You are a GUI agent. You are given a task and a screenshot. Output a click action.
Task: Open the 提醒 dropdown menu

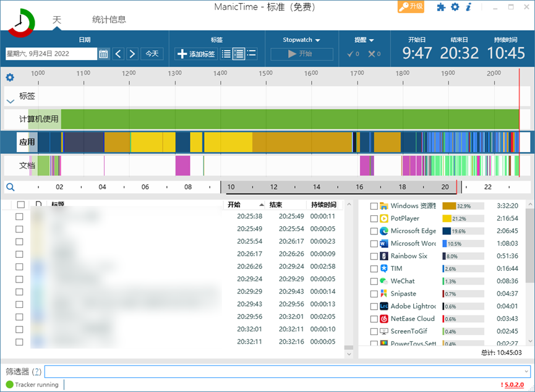pyautogui.click(x=364, y=40)
